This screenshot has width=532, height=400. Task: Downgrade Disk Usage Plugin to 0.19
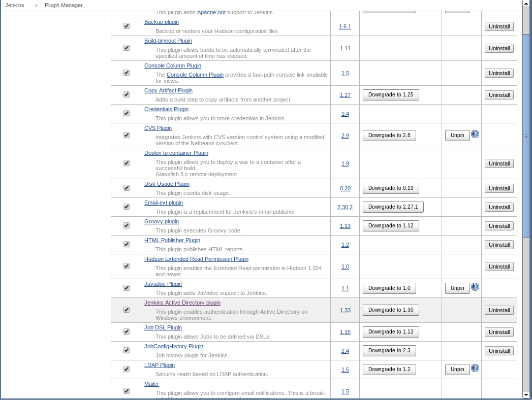point(391,188)
